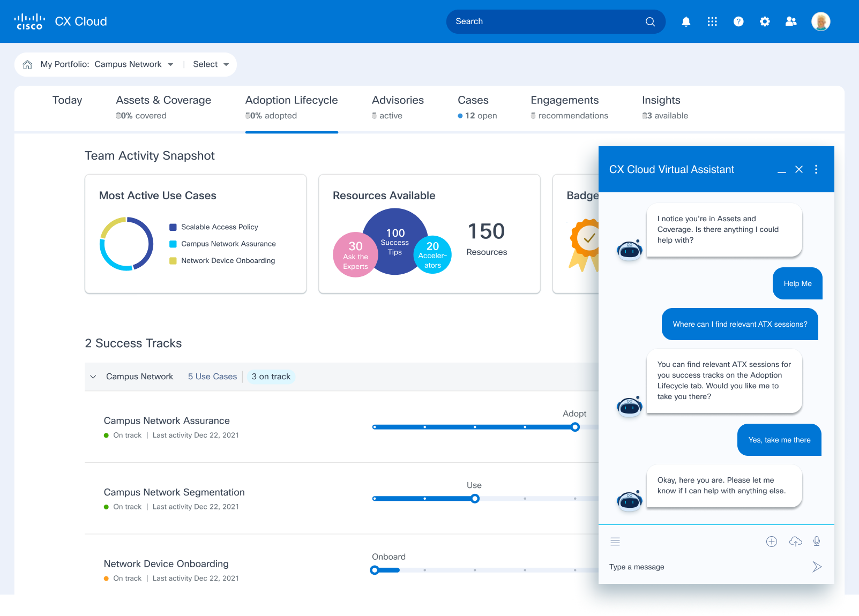The image size is (859, 616).
Task: Click the 100 Success Tips bubble
Action: 395,242
